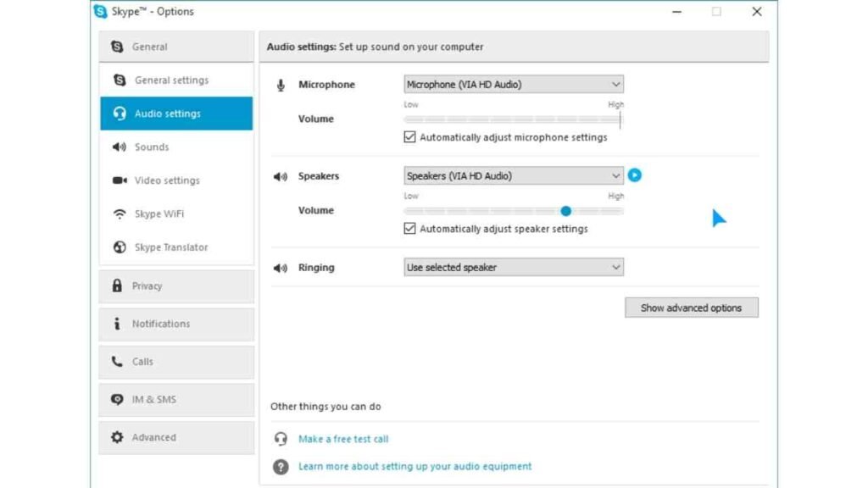Image resolution: width=868 pixels, height=488 pixels.
Task: Minimize the Skype Options window
Action: point(676,12)
